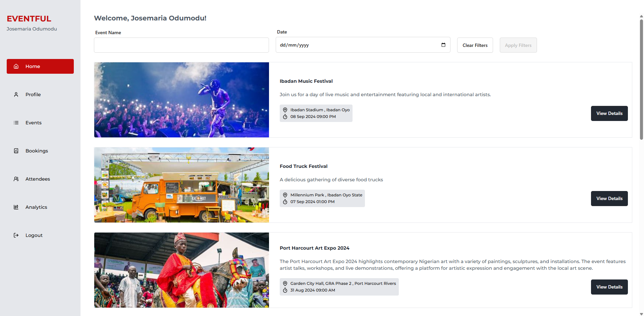Click the Bookings bookmark icon
The height and width of the screenshot is (316, 644).
click(x=16, y=151)
